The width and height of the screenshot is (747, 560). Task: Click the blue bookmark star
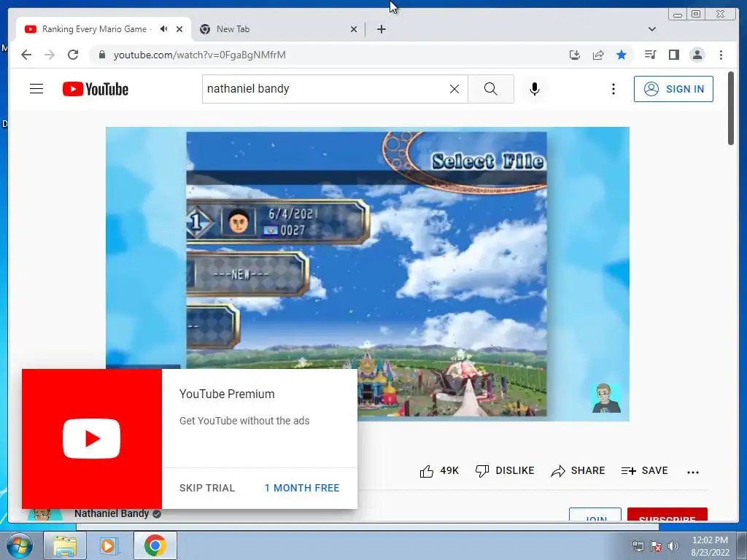tap(622, 55)
